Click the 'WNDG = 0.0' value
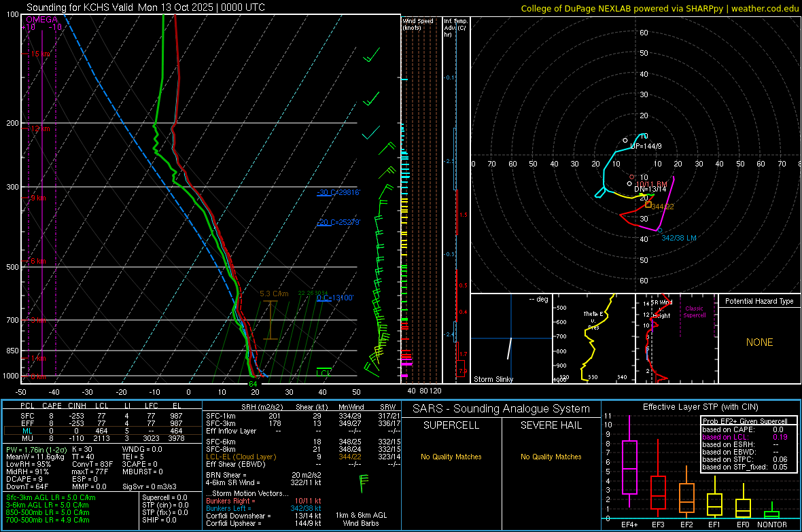The height and width of the screenshot is (532, 802). click(x=141, y=449)
